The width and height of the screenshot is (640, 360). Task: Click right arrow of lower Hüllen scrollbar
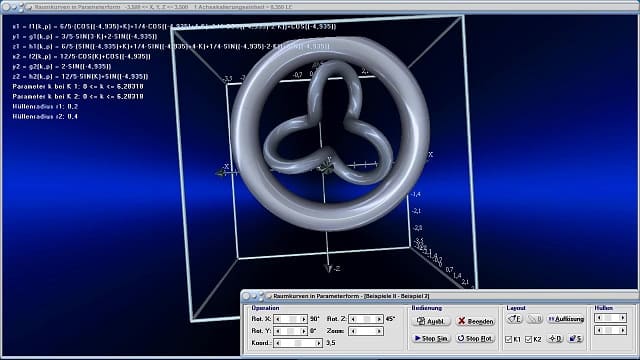622,330
